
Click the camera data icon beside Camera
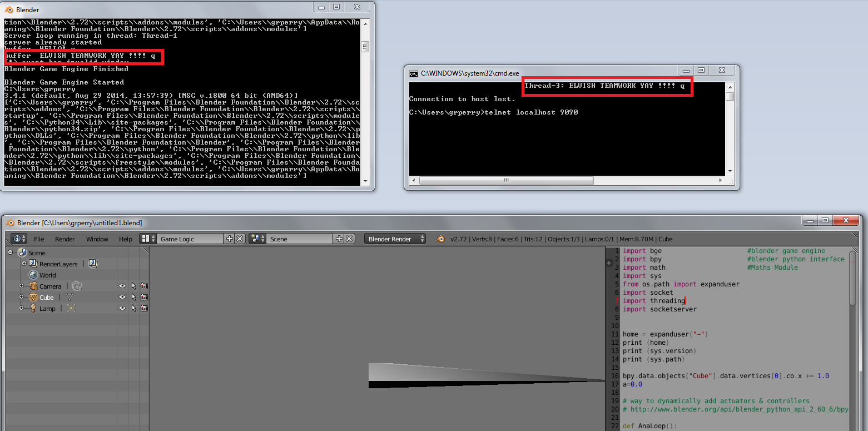pyautogui.click(x=77, y=286)
